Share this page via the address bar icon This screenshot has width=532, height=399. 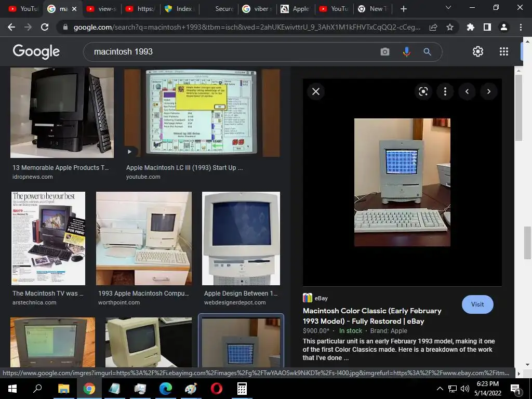(x=433, y=27)
